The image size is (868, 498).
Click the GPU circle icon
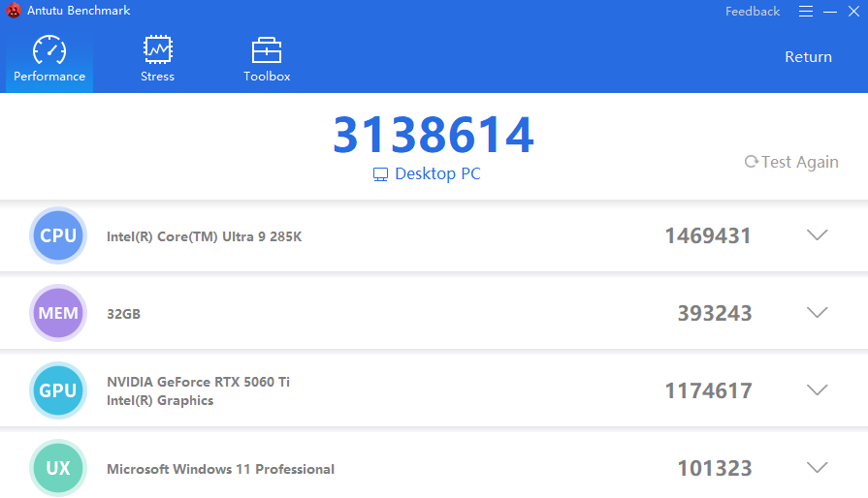tap(58, 390)
